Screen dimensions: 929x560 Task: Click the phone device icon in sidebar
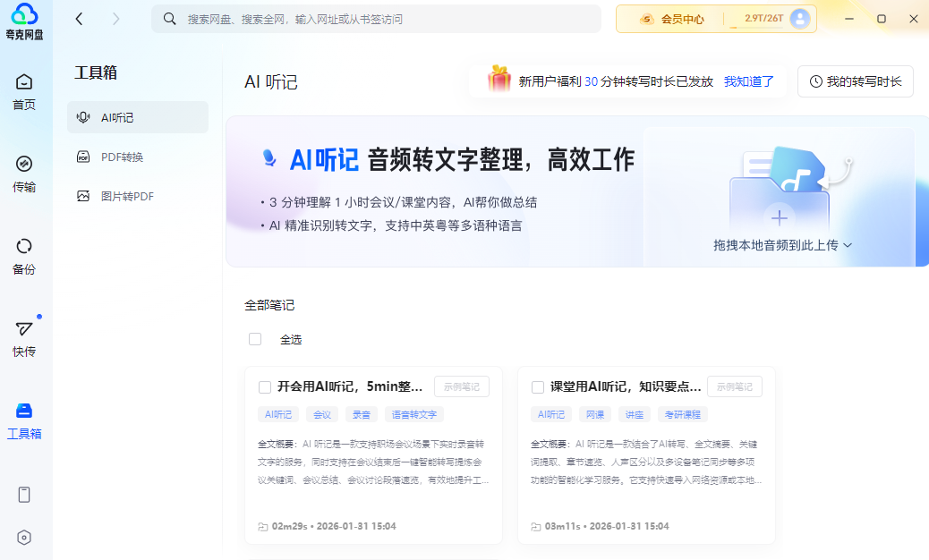click(24, 495)
